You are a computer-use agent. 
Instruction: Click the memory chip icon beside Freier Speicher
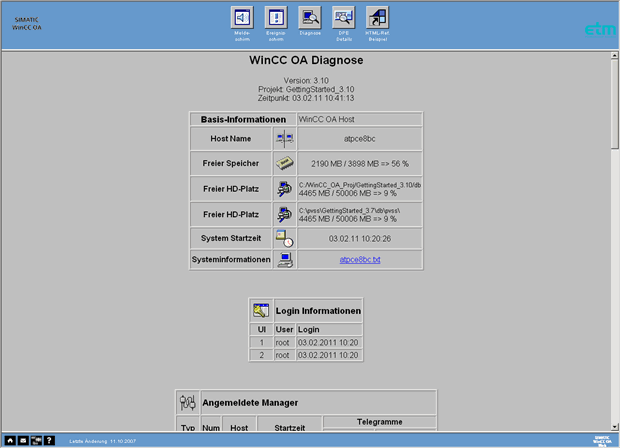click(285, 163)
